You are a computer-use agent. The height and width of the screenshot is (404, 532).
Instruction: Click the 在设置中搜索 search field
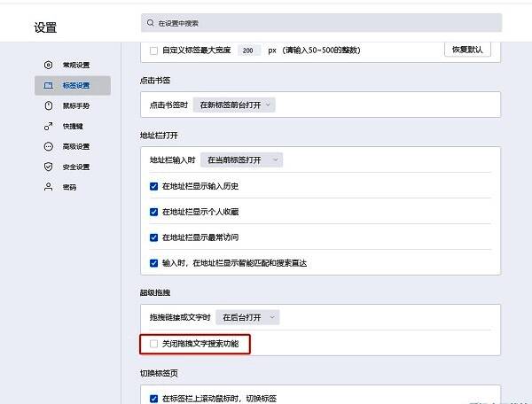[x=321, y=23]
